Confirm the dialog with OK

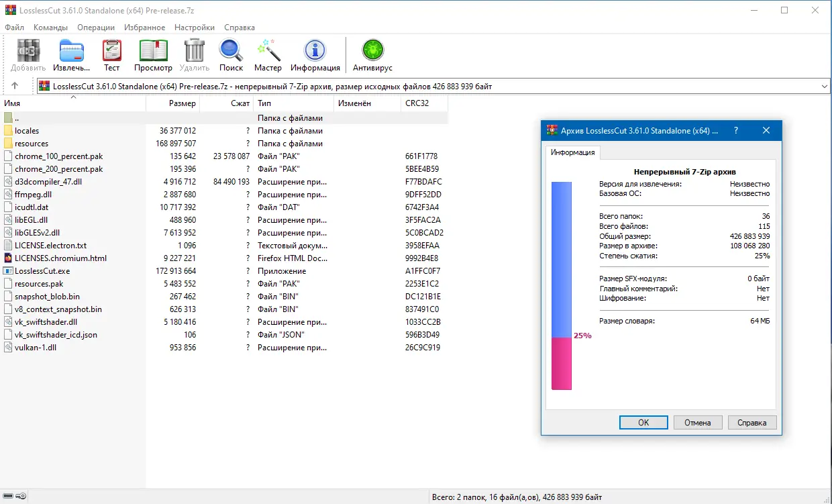tap(643, 423)
